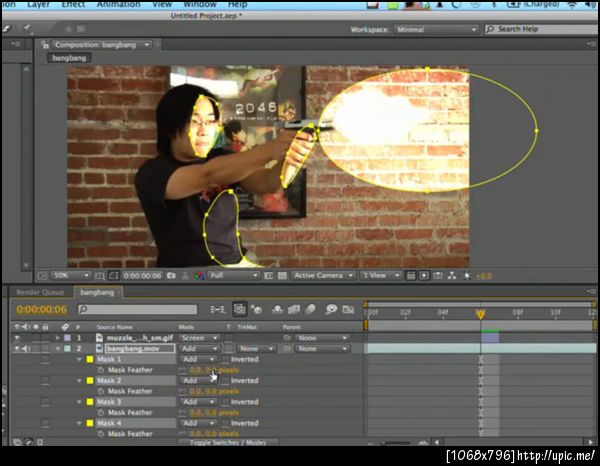The width and height of the screenshot is (600, 466).
Task: Toggle video visibility of muzzle gif layer
Action: [17, 338]
